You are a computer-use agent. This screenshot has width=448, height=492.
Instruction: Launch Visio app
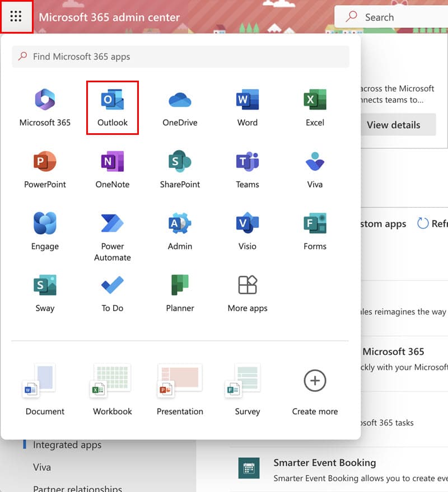[248, 232]
